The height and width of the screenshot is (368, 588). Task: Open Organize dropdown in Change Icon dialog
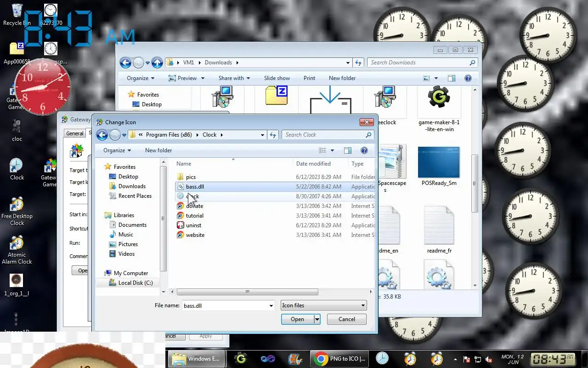(117, 150)
